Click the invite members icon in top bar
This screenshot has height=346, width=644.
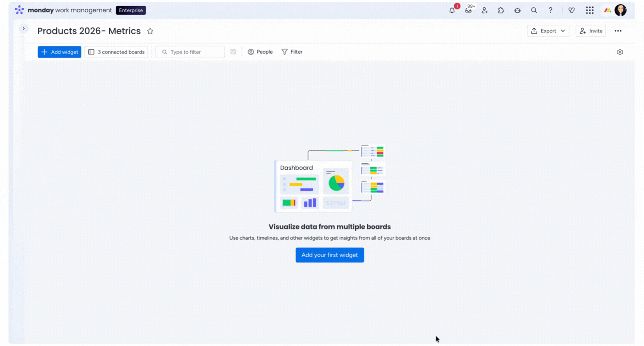click(485, 10)
